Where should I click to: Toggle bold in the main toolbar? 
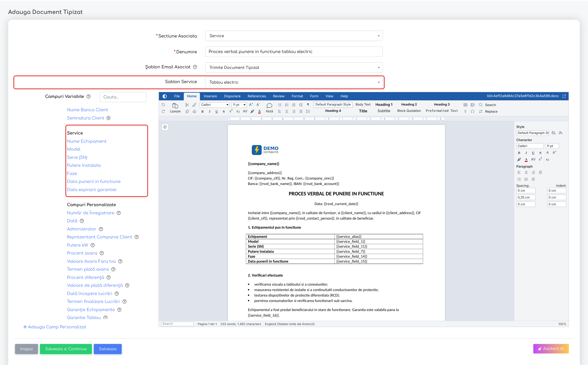click(202, 112)
